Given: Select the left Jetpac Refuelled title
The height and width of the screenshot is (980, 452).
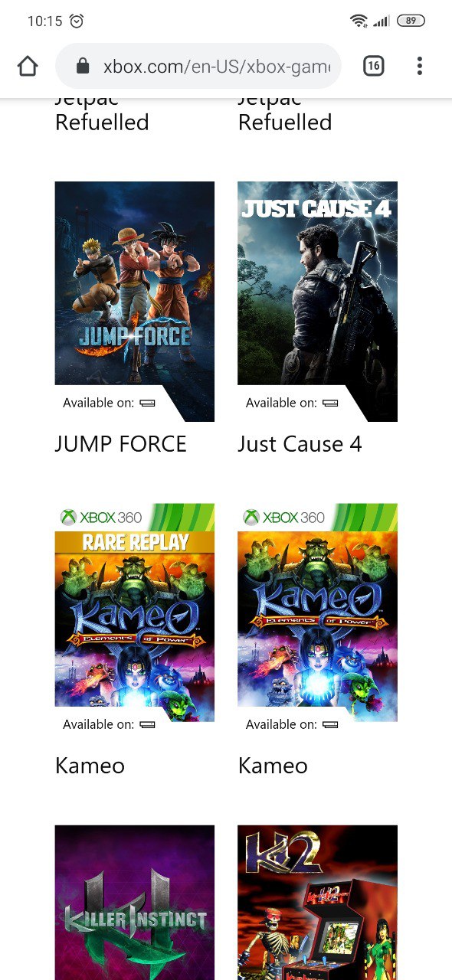Looking at the screenshot, I should pos(102,114).
